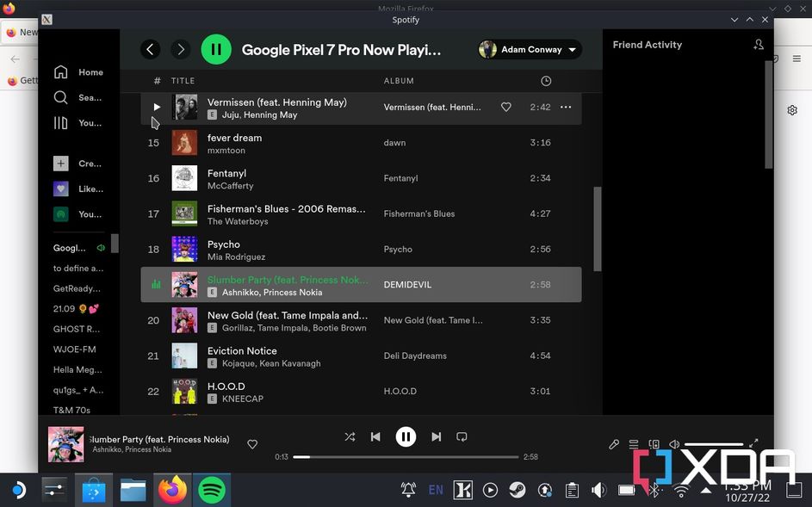The image size is (812, 507).
Task: Open the Adam Conway account dropdown
Action: point(529,49)
